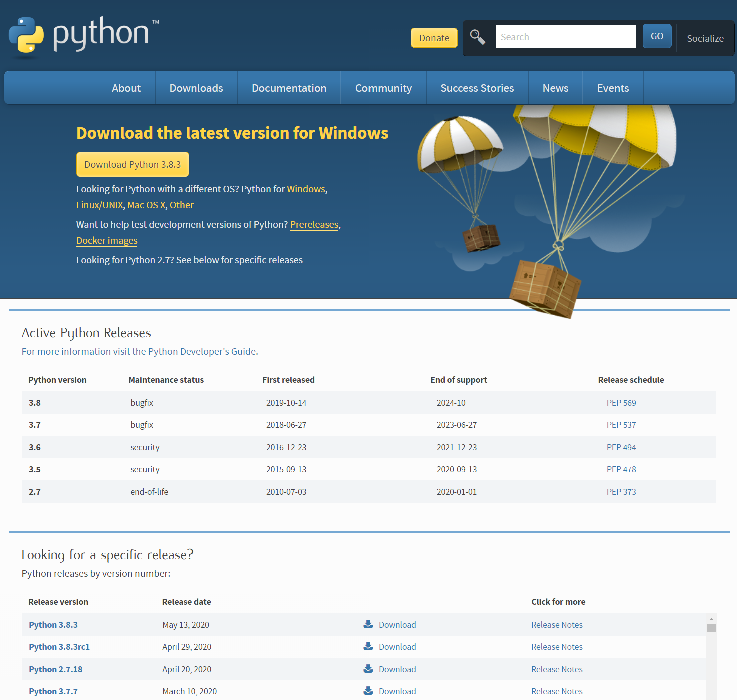Select the end-of-life status cell

coord(149,492)
